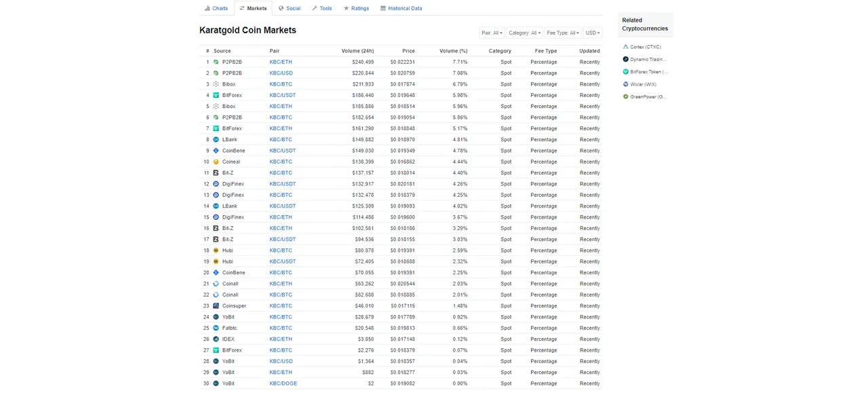This screenshot has height=393, width=868.
Task: Sort table by Price column header
Action: tap(408, 51)
